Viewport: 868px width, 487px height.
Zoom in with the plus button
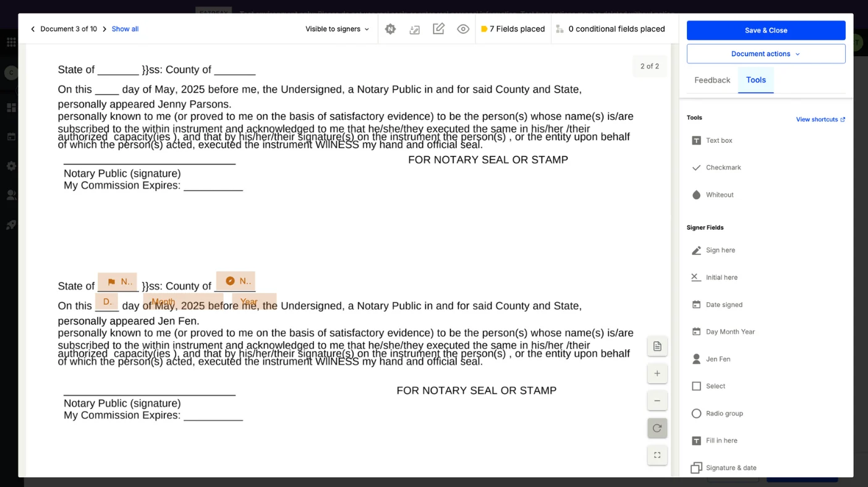point(657,373)
